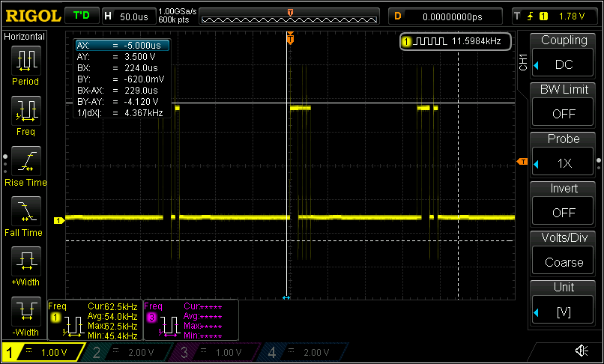Screen dimensions: 604x364
Task: Select the AX cursor value row
Action: click(x=122, y=46)
